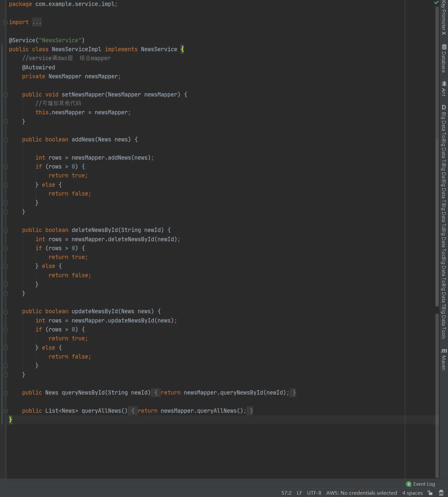
Task: Collapse the if block inside addNews
Action: [6, 167]
